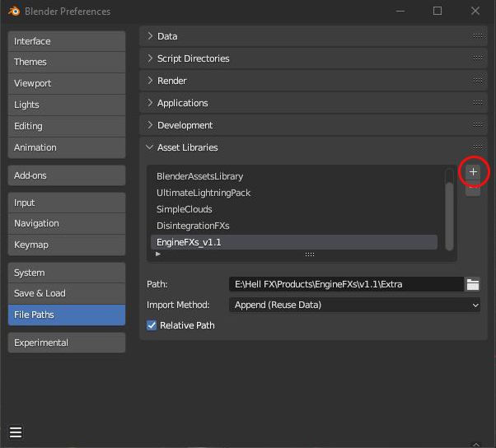Expand the Render panel

pyautogui.click(x=150, y=81)
